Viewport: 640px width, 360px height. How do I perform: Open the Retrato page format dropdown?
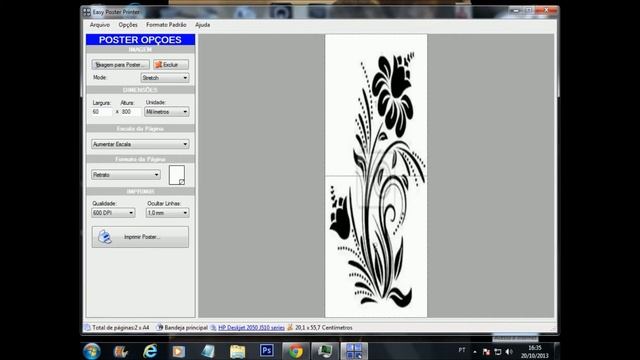click(x=126, y=175)
